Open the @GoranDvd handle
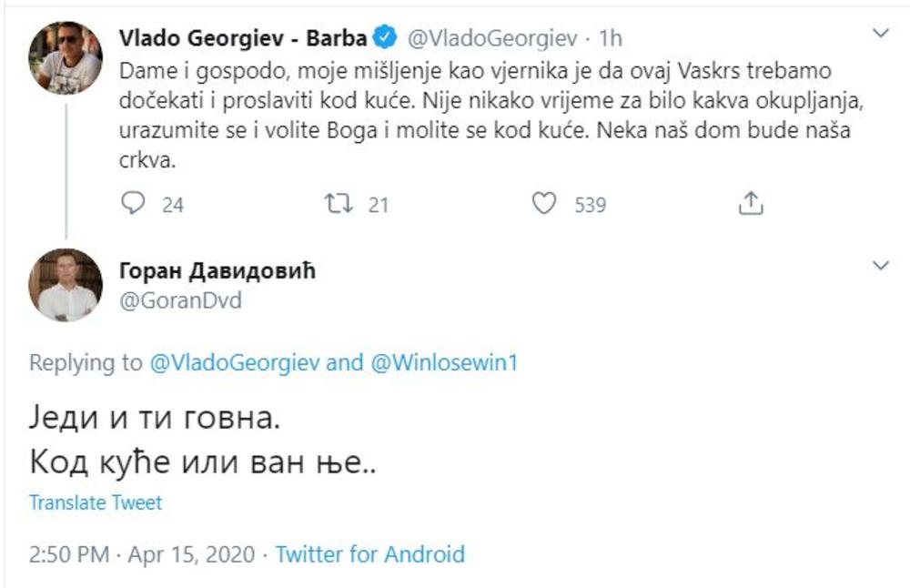910x588 pixels. pos(180,300)
